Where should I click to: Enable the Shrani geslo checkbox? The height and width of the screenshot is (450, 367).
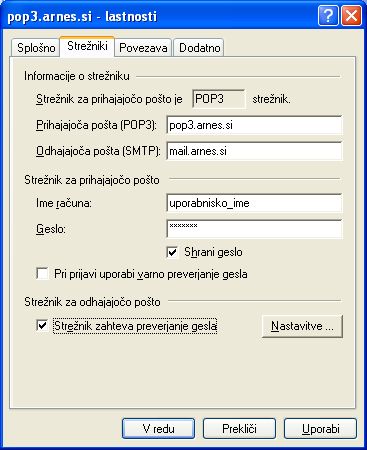172,252
